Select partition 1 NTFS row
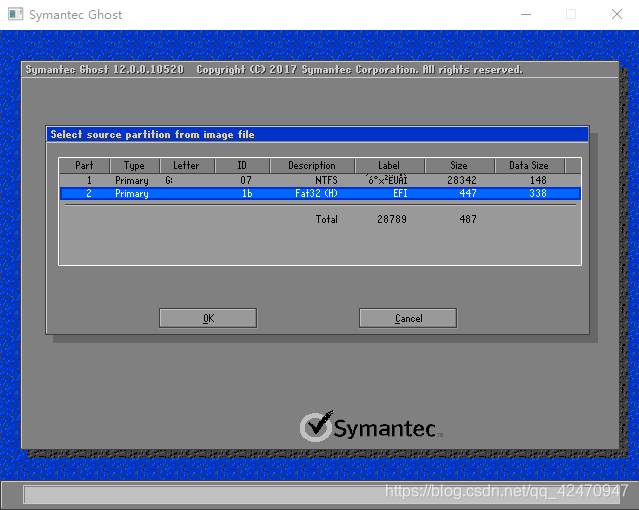This screenshot has width=639, height=510. pos(320,180)
